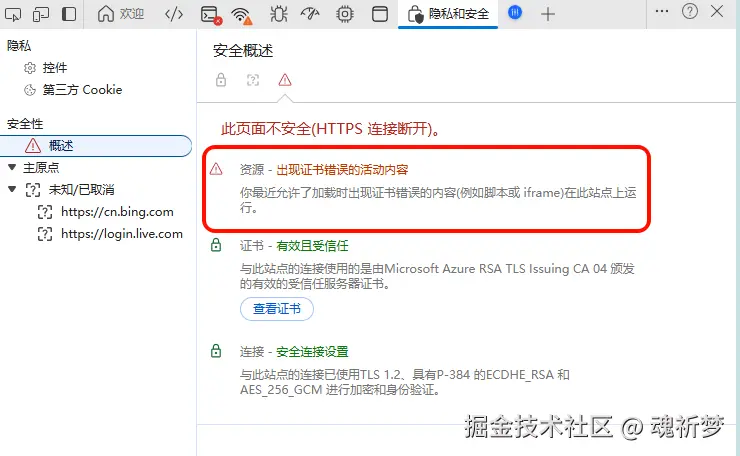Click the red warning triangle in overview header
The width and height of the screenshot is (740, 456).
[x=285, y=80]
